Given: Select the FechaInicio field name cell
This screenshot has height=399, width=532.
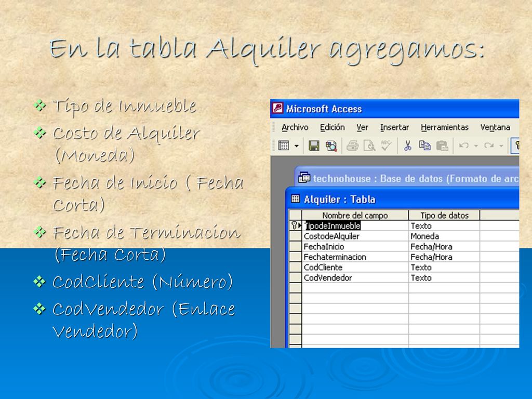Looking at the screenshot, I should click(355, 246).
